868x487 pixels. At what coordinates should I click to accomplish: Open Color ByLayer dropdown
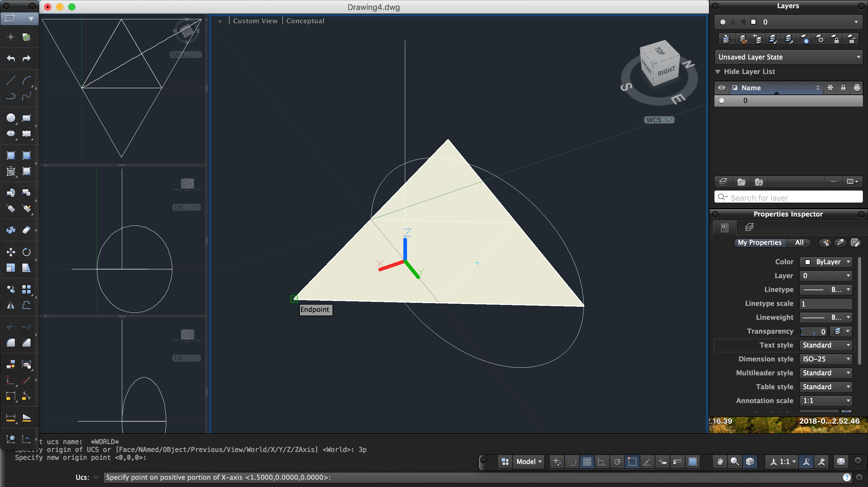tap(826, 262)
